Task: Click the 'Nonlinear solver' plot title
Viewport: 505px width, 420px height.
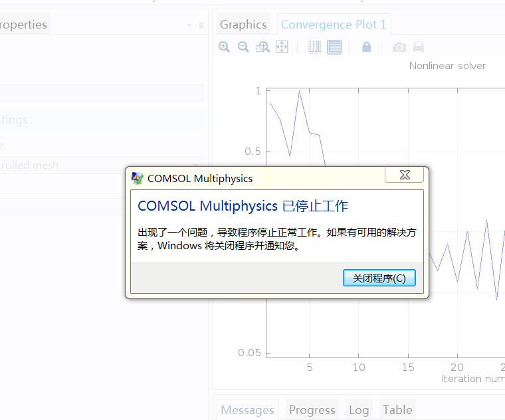Action: click(x=448, y=66)
